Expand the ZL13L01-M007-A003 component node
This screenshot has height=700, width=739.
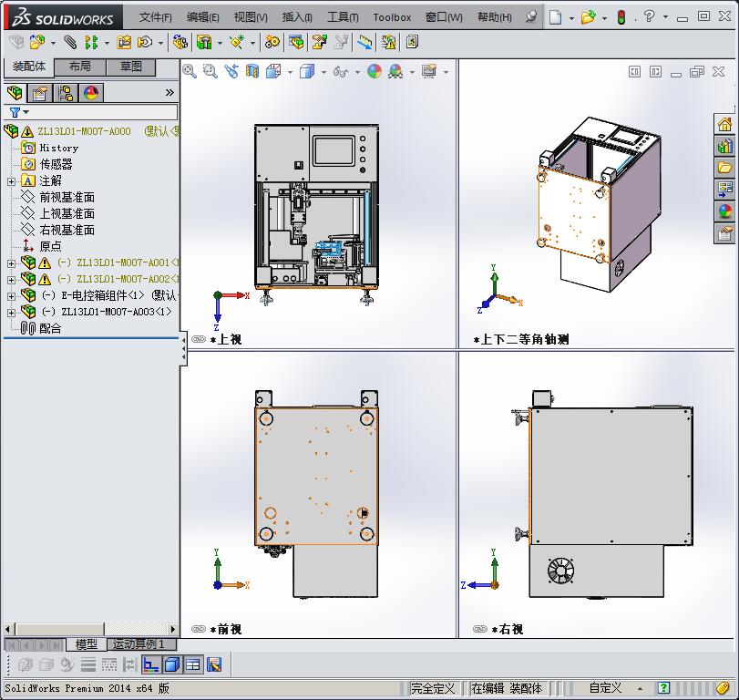11,313
